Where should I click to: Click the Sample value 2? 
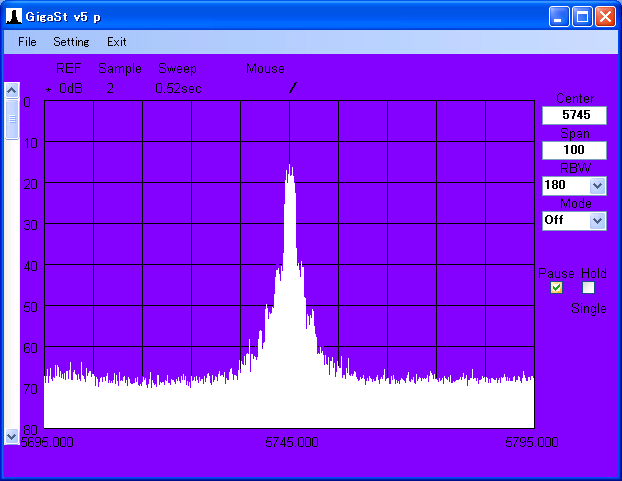pyautogui.click(x=110, y=88)
